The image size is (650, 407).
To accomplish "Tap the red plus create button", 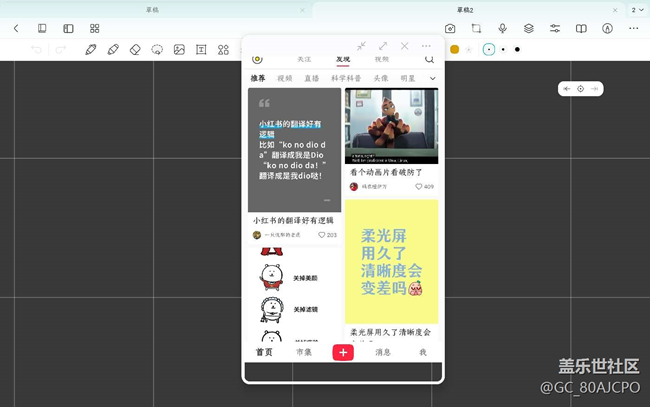I will click(x=343, y=352).
